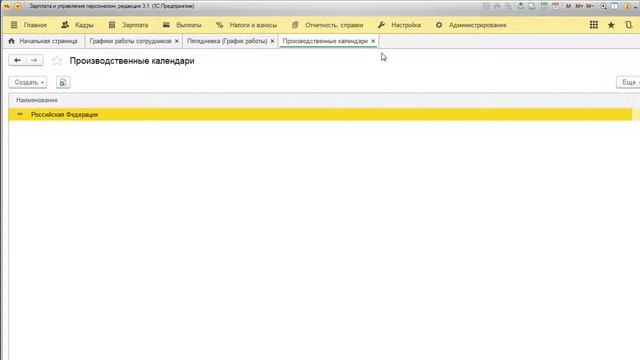Open the functions grid menu icon
The width and height of the screenshot is (640, 360).
[x=594, y=25]
